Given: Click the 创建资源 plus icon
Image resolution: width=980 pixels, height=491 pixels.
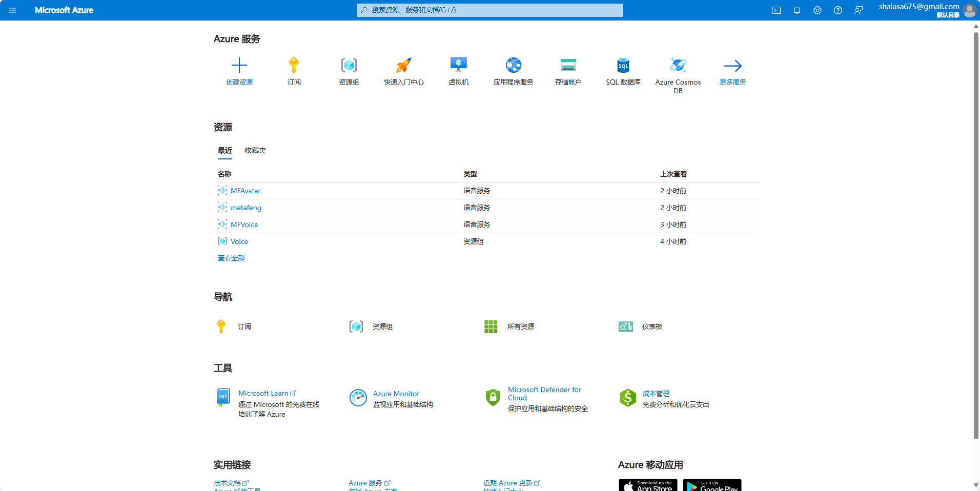Looking at the screenshot, I should 239,65.
